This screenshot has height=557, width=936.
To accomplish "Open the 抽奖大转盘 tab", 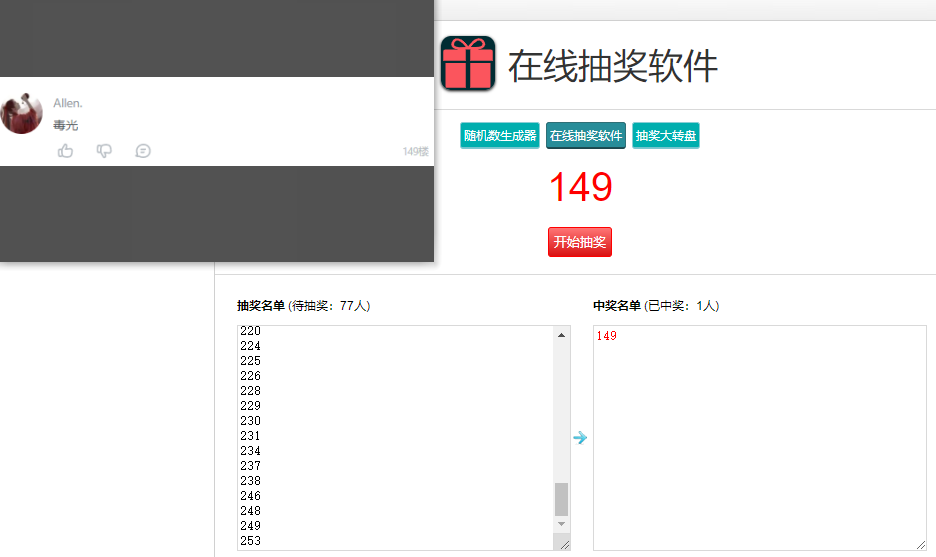I will pos(666,136).
